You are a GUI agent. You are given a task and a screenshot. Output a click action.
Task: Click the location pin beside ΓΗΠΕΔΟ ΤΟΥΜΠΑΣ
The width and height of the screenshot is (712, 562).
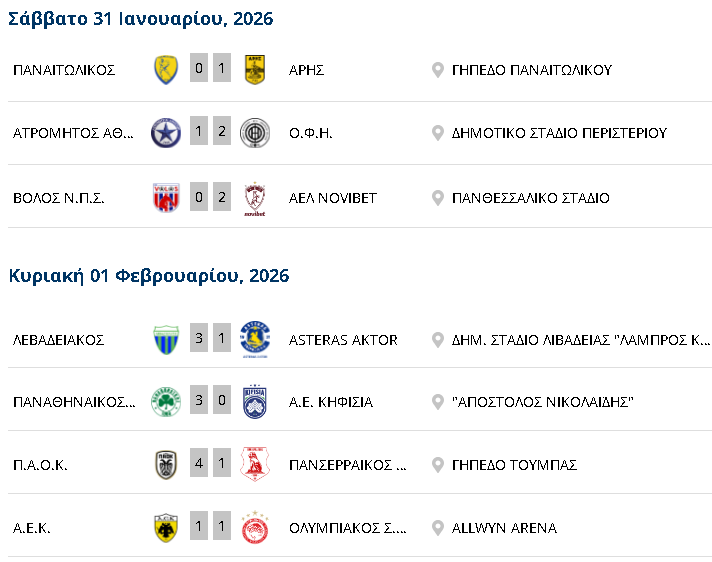pyautogui.click(x=437, y=465)
